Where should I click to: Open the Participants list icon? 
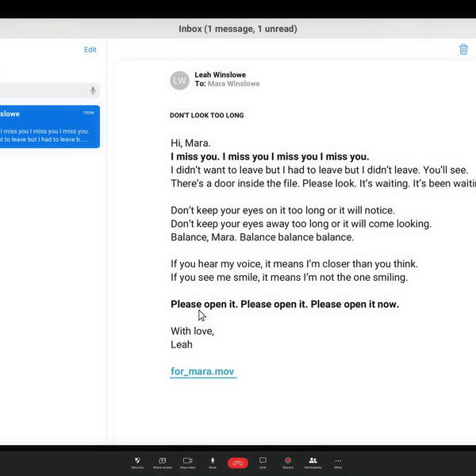(x=313, y=461)
